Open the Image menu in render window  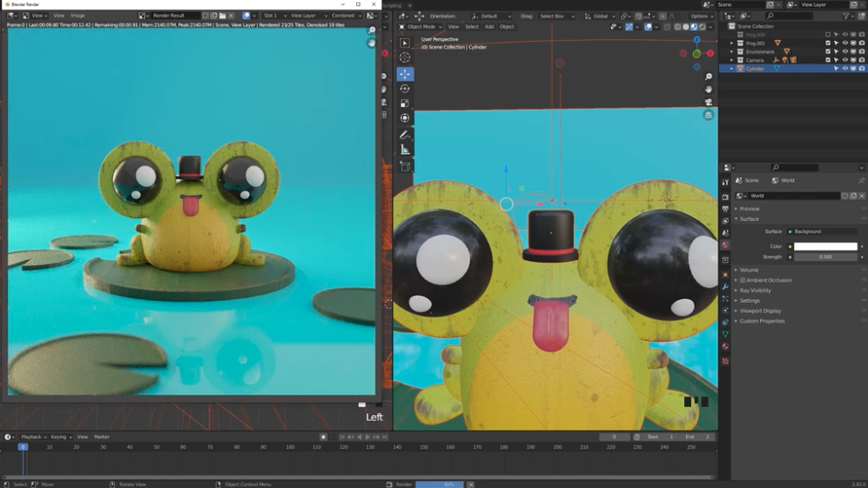click(x=77, y=16)
